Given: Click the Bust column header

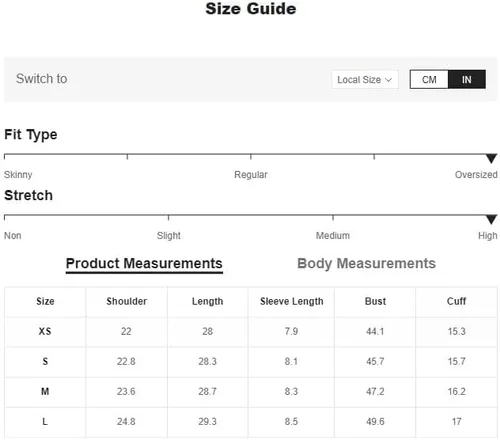Looking at the screenshot, I should pos(375,301).
